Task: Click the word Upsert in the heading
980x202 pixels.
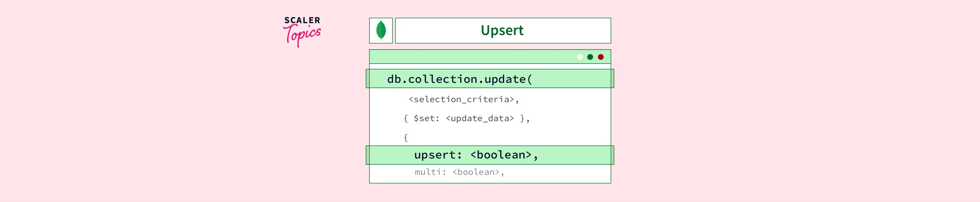Action: [502, 30]
